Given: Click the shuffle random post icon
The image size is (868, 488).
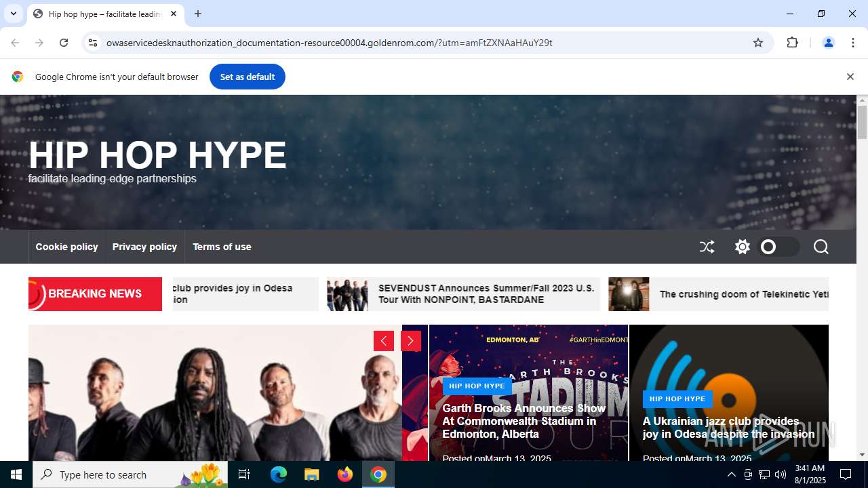Looking at the screenshot, I should 707,247.
